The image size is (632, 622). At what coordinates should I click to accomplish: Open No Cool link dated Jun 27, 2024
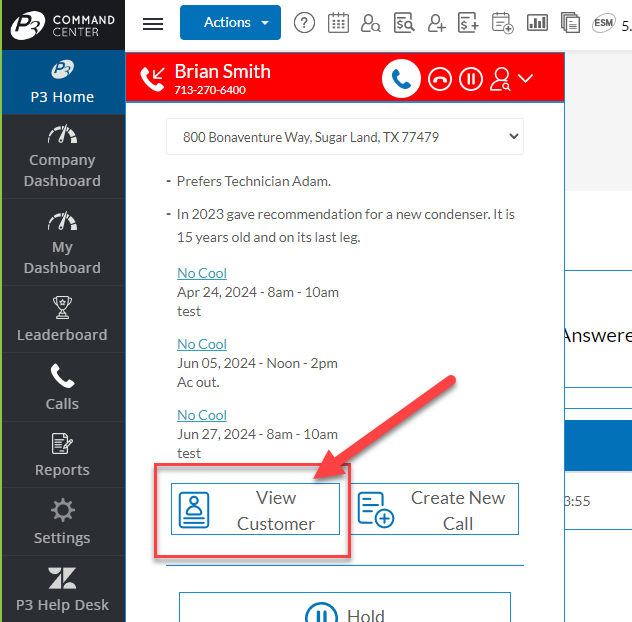pyautogui.click(x=202, y=415)
